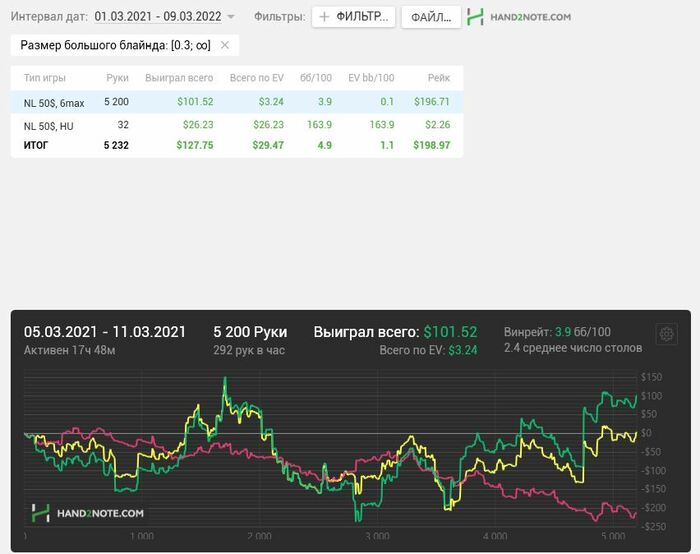Click the $0 label on the graph axis
Viewport: 700px width, 554px height.
[x=646, y=433]
